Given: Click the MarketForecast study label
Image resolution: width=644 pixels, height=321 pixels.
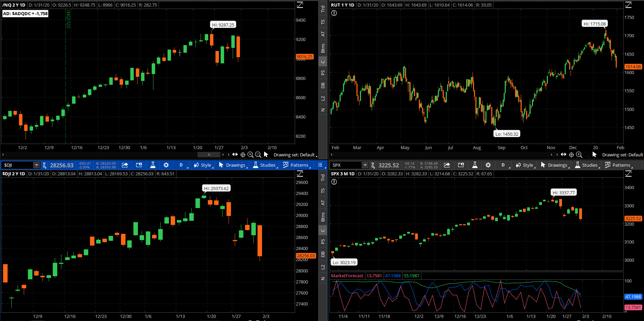Looking at the screenshot, I should pos(347,276).
